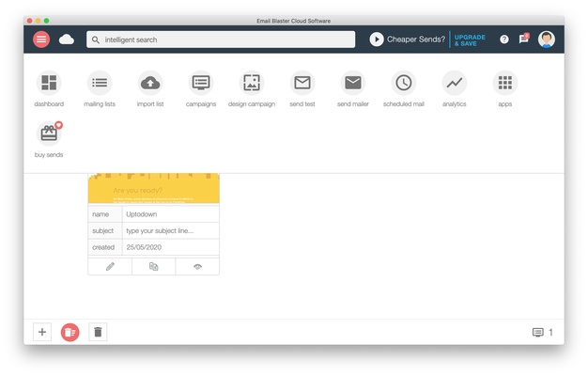The width and height of the screenshot is (588, 376).
Task: Open the red hamburger menu button
Action: tap(41, 39)
